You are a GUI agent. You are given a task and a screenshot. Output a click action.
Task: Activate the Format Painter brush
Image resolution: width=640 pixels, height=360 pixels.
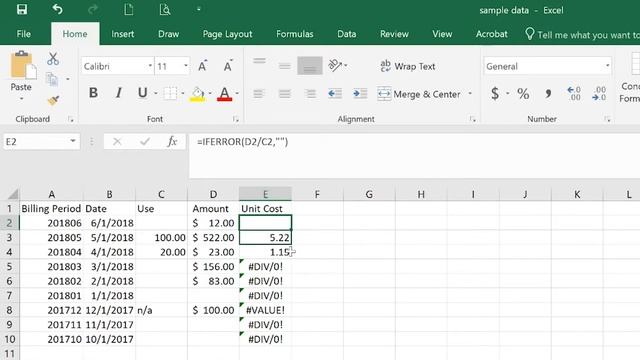pyautogui.click(x=53, y=100)
